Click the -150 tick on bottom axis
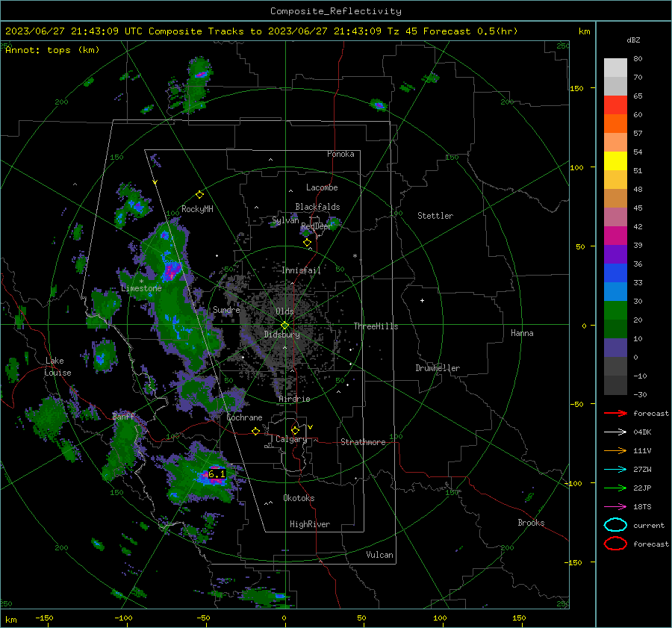 pyautogui.click(x=44, y=618)
